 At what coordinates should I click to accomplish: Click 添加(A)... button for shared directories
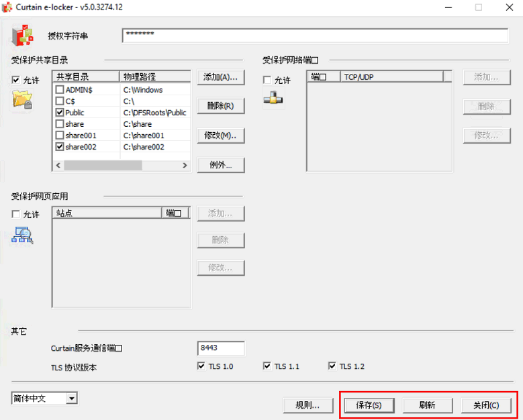click(x=220, y=77)
